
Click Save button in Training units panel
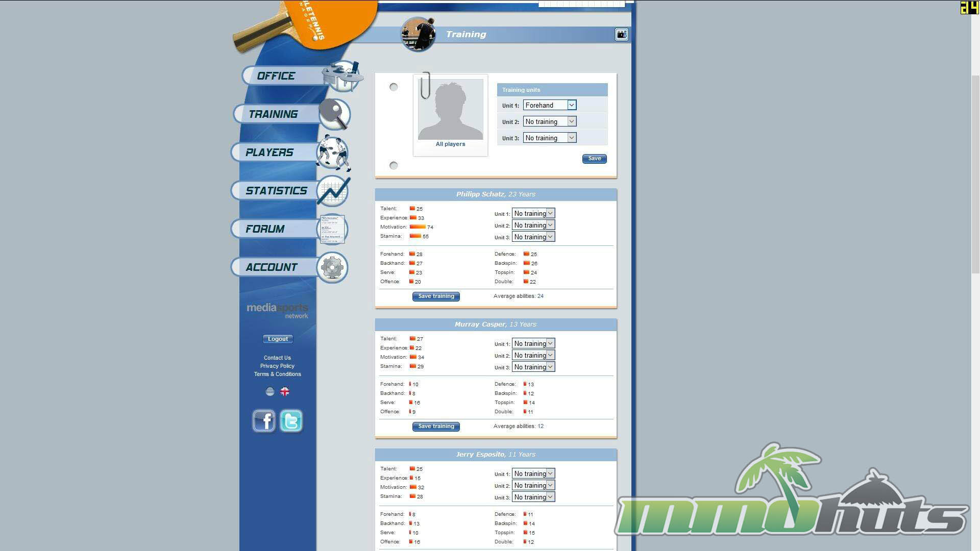tap(594, 159)
